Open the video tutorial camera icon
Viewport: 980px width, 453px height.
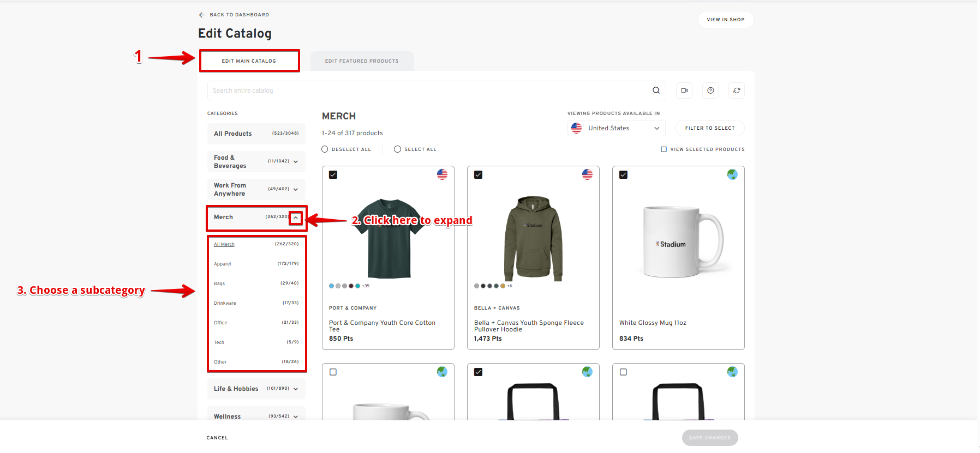(684, 90)
